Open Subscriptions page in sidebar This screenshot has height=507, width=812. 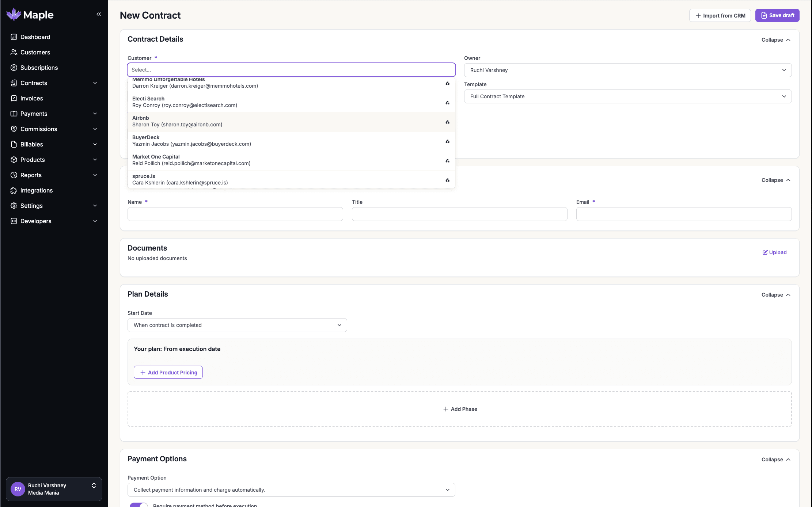tap(39, 68)
